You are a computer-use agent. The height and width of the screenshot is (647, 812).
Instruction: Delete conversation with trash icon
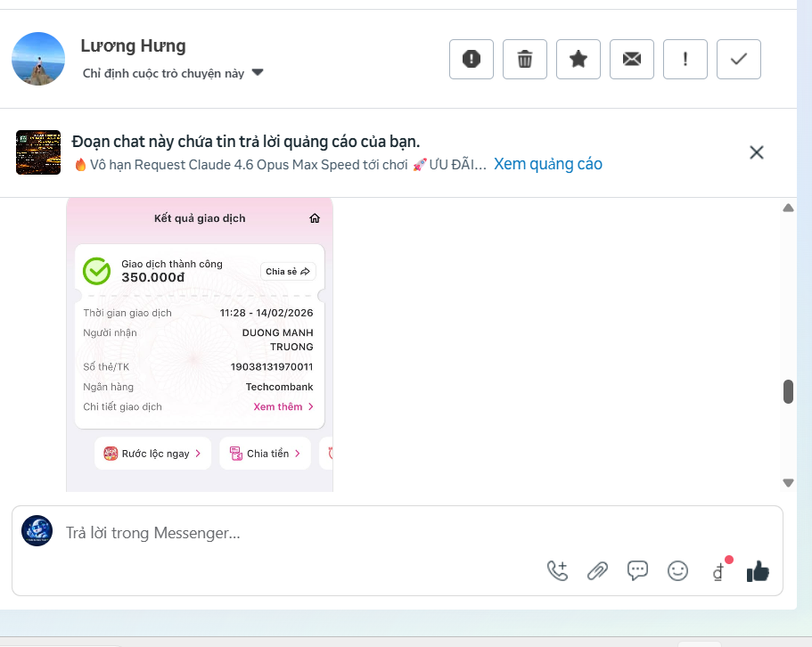[525, 60]
